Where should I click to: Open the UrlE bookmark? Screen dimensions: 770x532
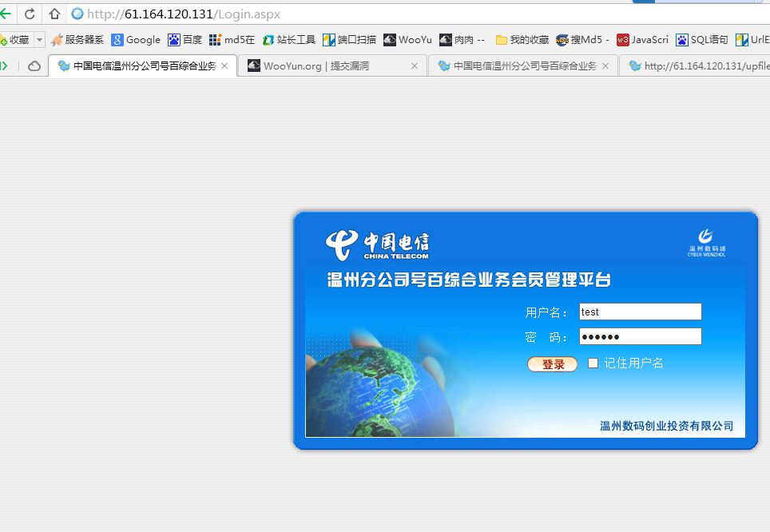752,40
